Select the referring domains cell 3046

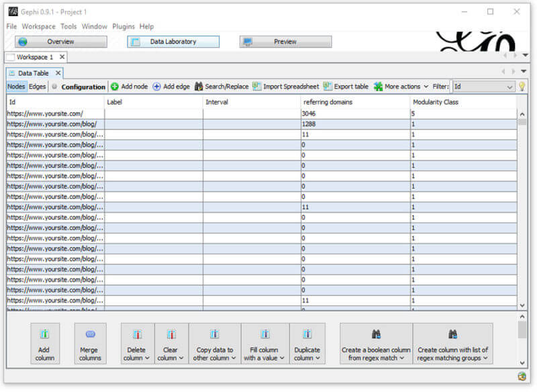click(355, 113)
